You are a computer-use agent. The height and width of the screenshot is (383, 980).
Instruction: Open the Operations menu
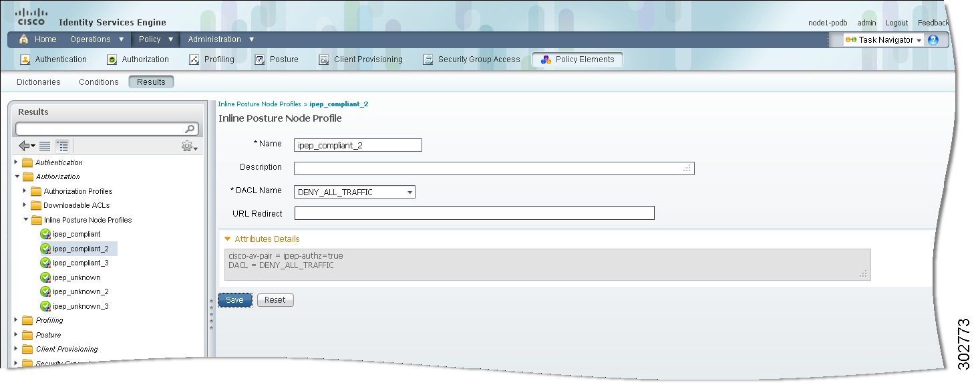(x=98, y=39)
